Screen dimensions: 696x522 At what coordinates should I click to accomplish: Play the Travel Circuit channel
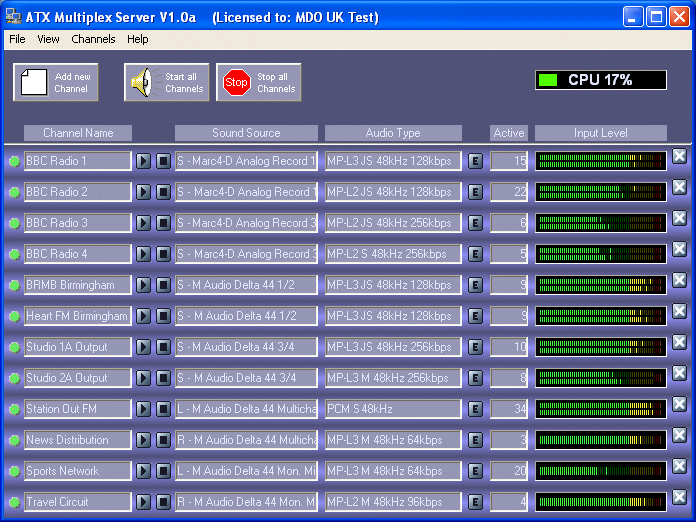point(143,502)
